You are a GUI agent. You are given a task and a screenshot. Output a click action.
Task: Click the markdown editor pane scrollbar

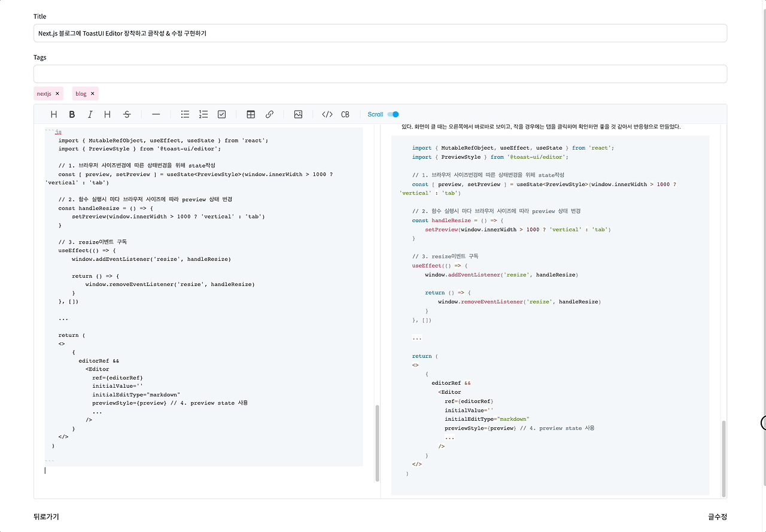377,443
